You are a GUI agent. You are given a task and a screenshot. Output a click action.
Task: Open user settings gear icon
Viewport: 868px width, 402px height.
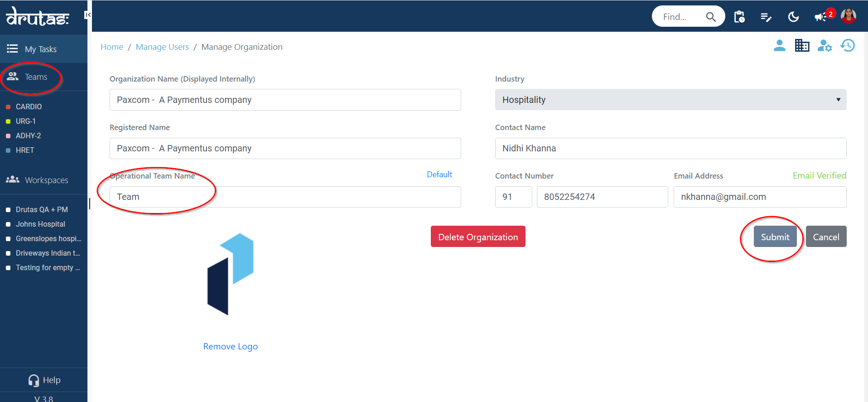825,46
